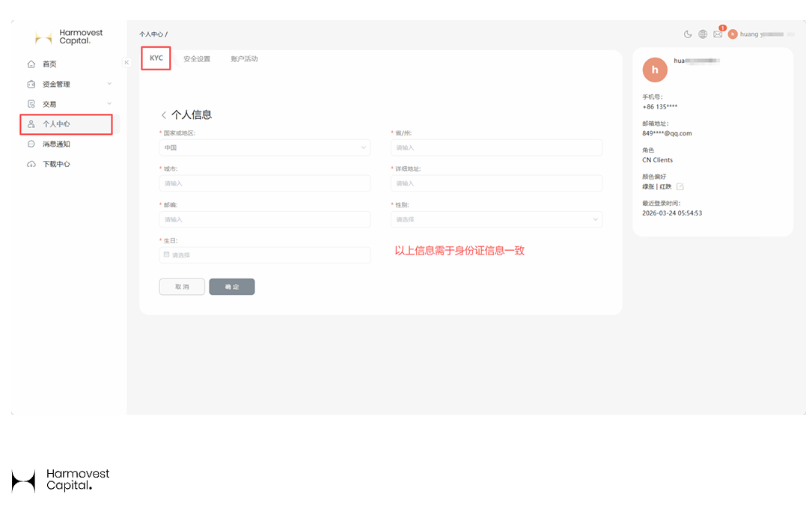Image resolution: width=812 pixels, height=509 pixels.
Task: Click the wallet icon beside 资金管理
Action: (31, 84)
